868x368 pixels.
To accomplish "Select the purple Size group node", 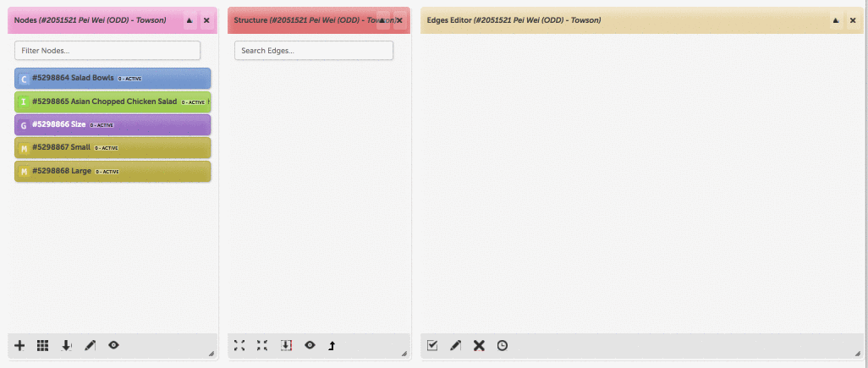I will pos(113,125).
